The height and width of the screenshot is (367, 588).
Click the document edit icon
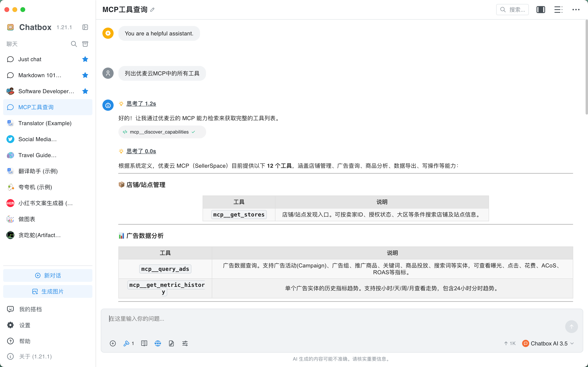(x=171, y=343)
